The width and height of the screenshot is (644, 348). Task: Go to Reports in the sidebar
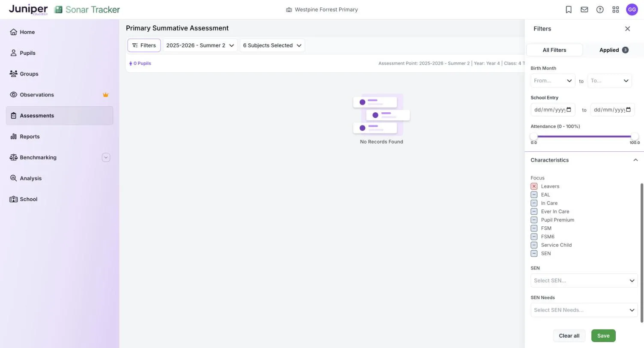coord(60,137)
